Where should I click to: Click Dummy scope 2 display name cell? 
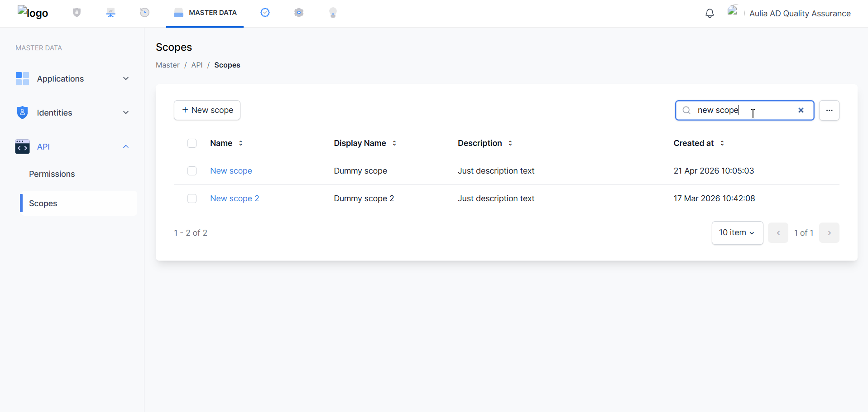[364, 199]
